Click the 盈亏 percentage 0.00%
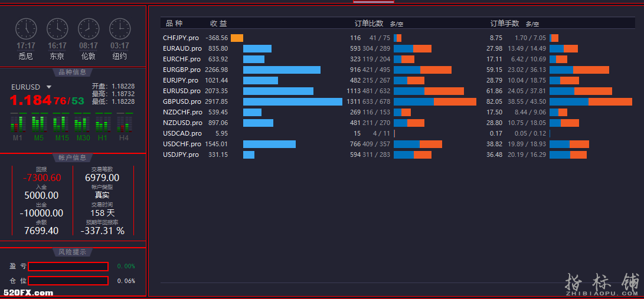This screenshot has height=299, width=644. click(x=126, y=266)
